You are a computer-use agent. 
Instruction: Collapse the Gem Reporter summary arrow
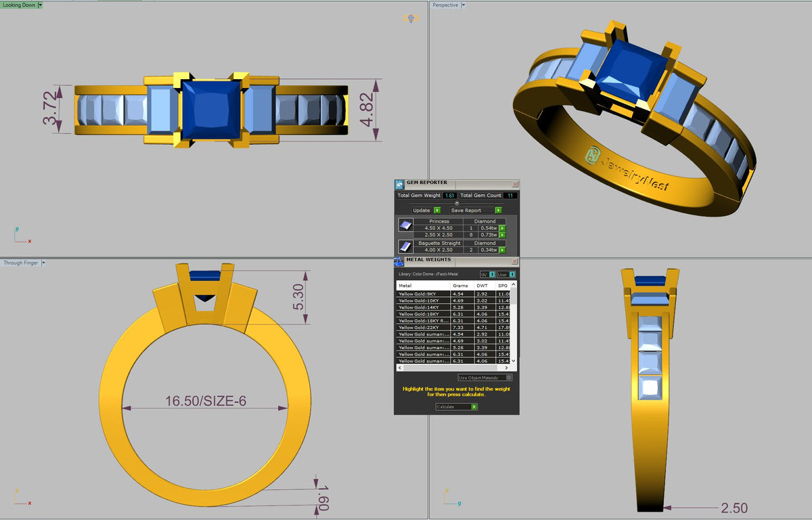tap(457, 203)
